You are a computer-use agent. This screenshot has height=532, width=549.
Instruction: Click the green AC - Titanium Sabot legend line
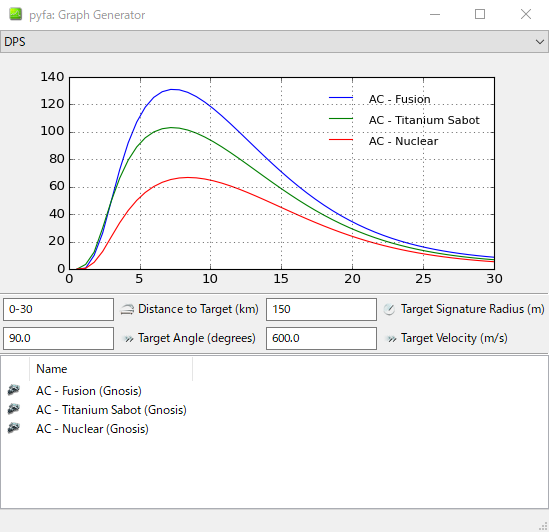(x=341, y=119)
